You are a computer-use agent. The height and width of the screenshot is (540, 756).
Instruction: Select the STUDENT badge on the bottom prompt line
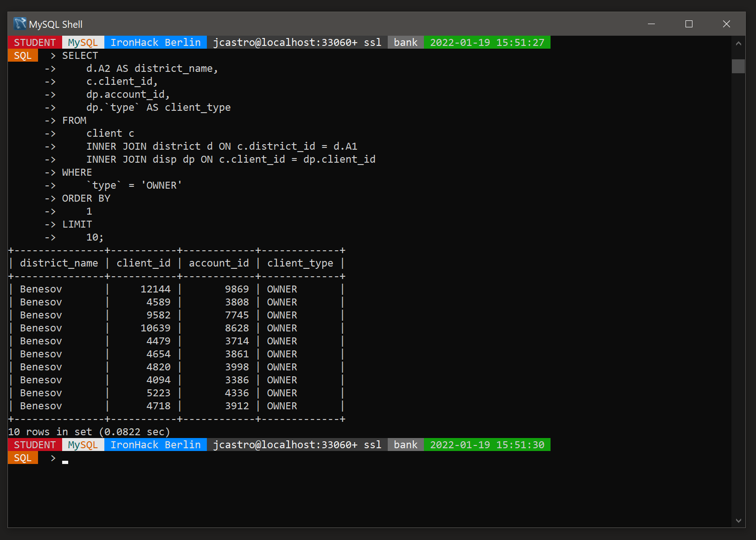[34, 445]
